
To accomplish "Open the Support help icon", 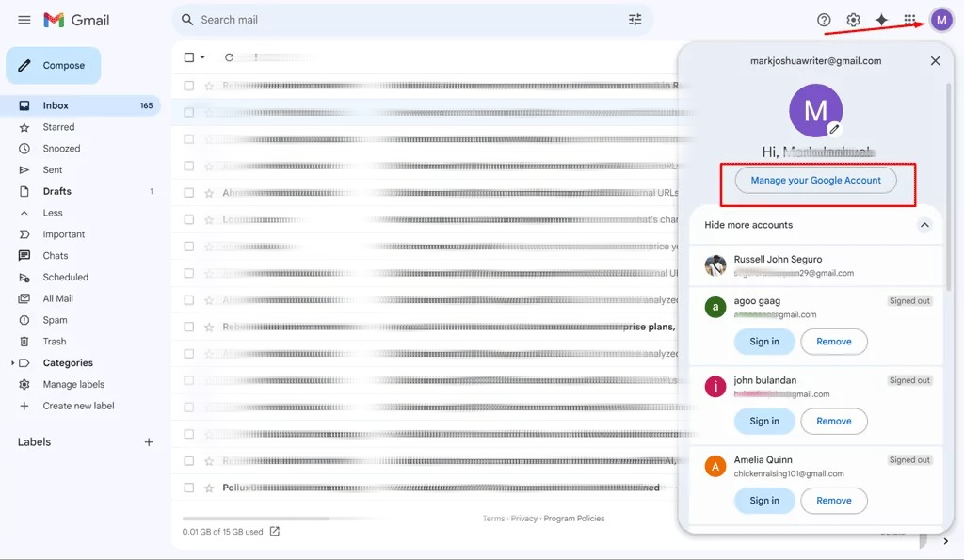I will 824,20.
